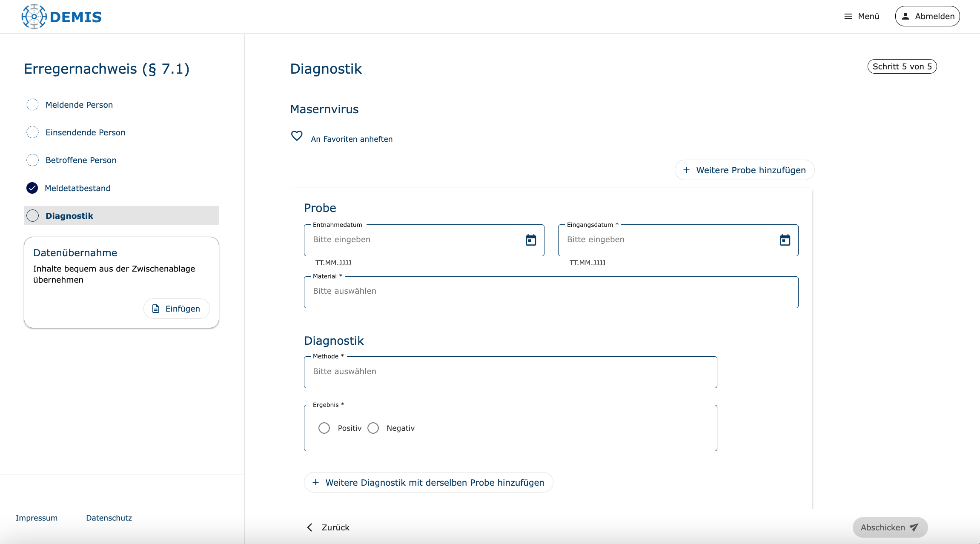Open calendar picker for Eingangsdatum

click(785, 240)
